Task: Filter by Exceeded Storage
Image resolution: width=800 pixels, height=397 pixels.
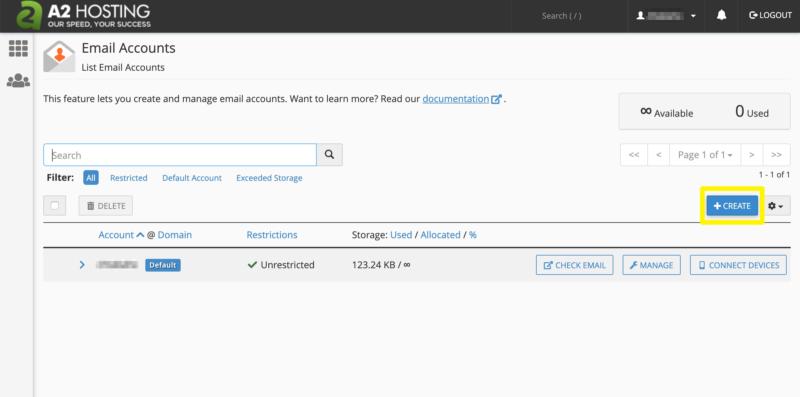Action: click(269, 178)
